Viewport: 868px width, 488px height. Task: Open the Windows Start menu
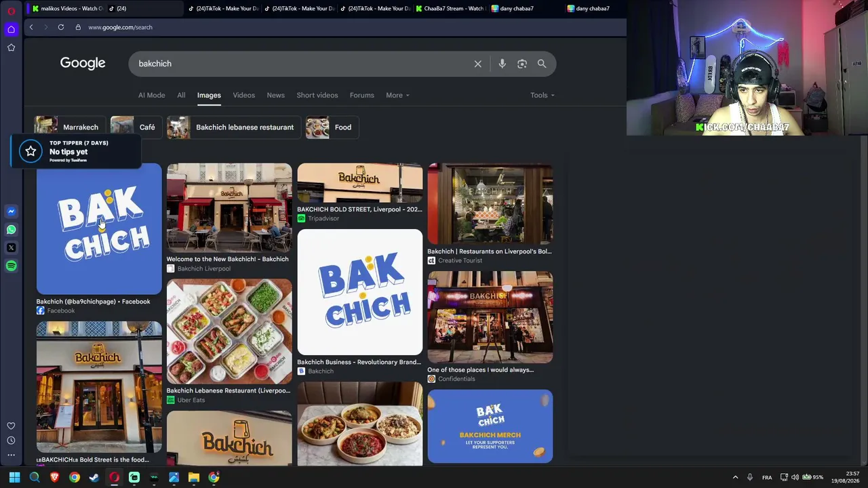click(x=14, y=477)
